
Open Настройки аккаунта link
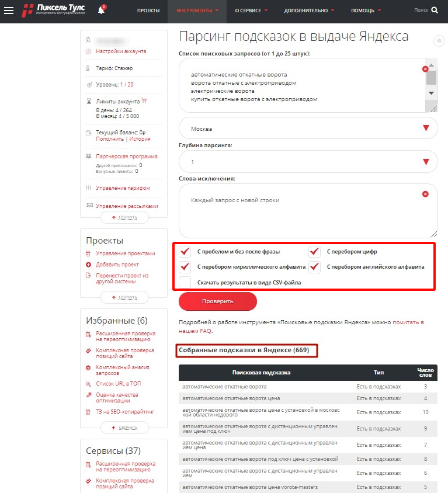(121, 51)
